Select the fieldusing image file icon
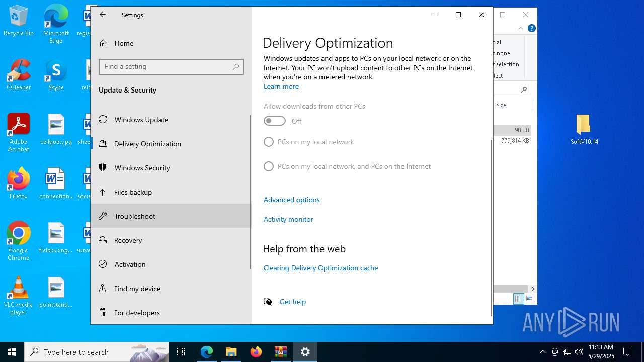Viewport: 644px width, 362px height. [56, 238]
